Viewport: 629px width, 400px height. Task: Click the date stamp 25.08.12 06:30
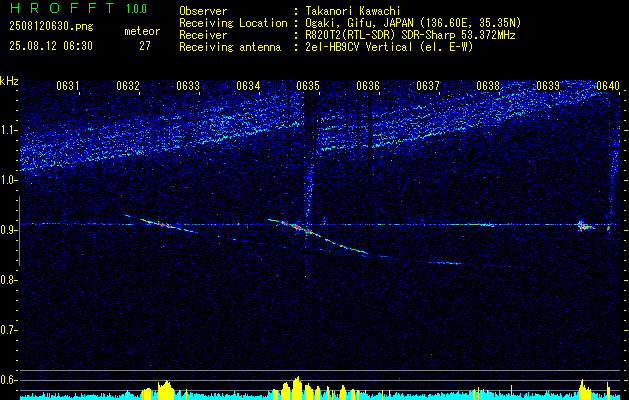51,46
